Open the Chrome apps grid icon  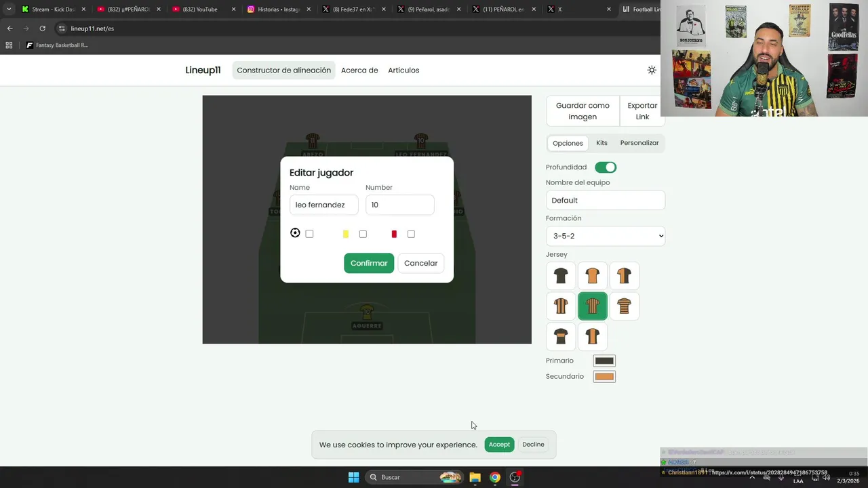tap(9, 45)
